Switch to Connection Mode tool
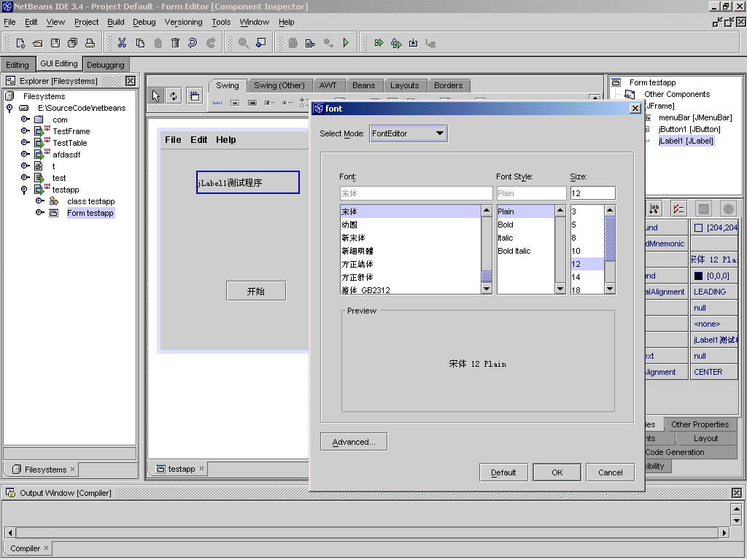747x560 pixels. [x=174, y=96]
